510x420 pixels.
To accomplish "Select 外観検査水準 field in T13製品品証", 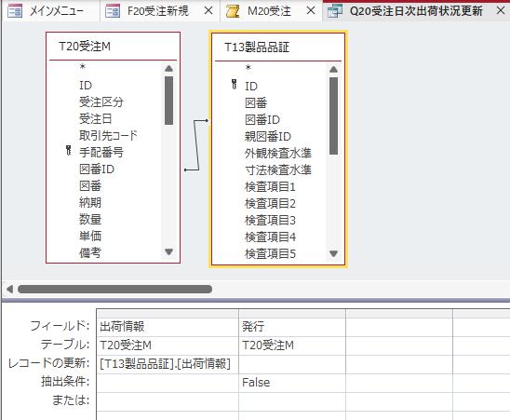I will click(278, 153).
